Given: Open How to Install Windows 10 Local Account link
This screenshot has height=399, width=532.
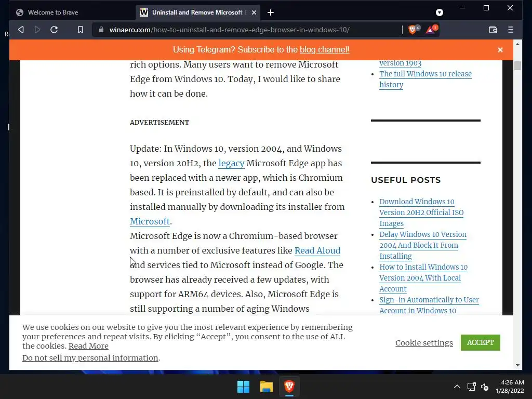Looking at the screenshot, I should (x=423, y=278).
